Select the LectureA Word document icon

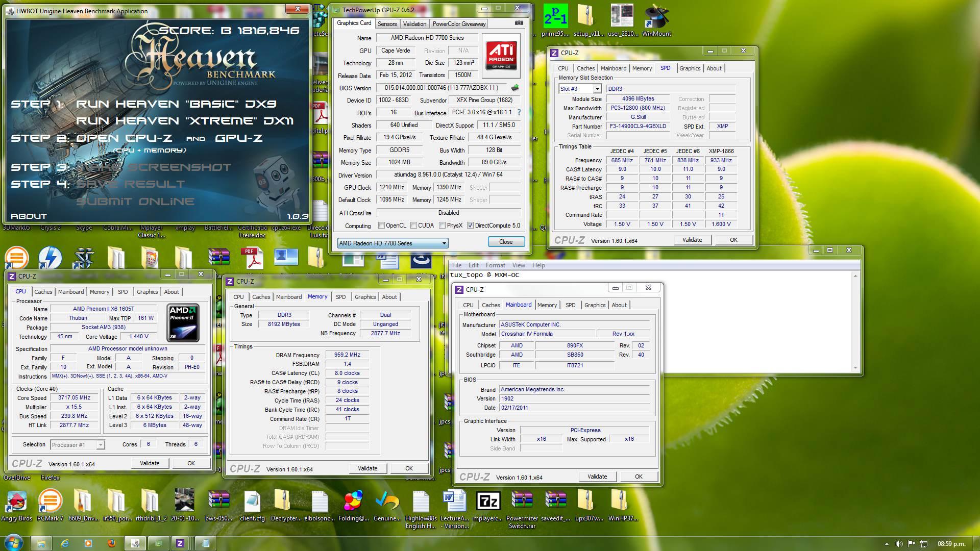[454, 509]
